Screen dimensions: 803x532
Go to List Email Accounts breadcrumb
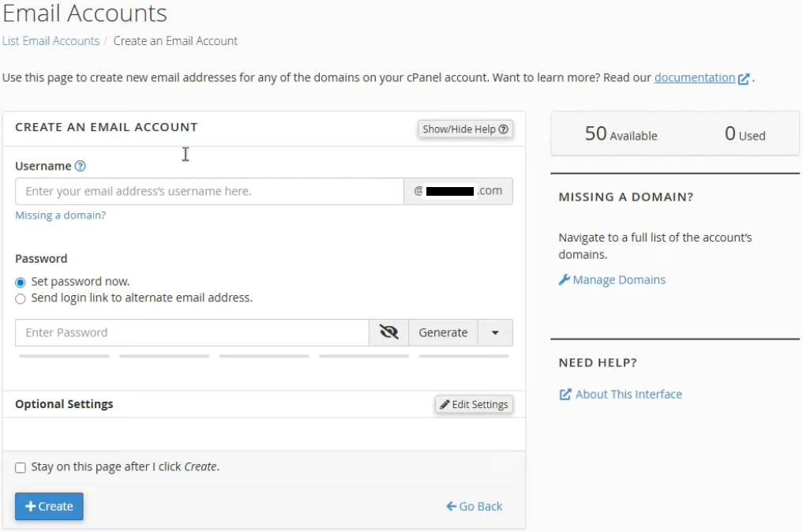pyautogui.click(x=51, y=41)
